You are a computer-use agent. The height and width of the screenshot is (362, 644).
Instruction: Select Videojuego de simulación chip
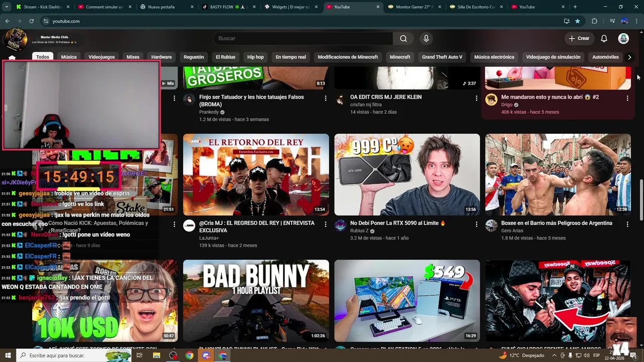553,57
